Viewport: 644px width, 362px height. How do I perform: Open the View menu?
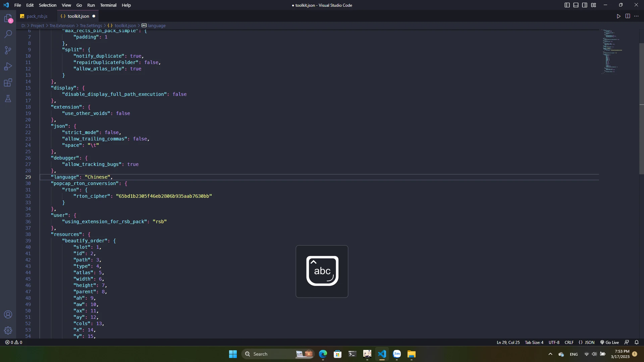coord(66,5)
